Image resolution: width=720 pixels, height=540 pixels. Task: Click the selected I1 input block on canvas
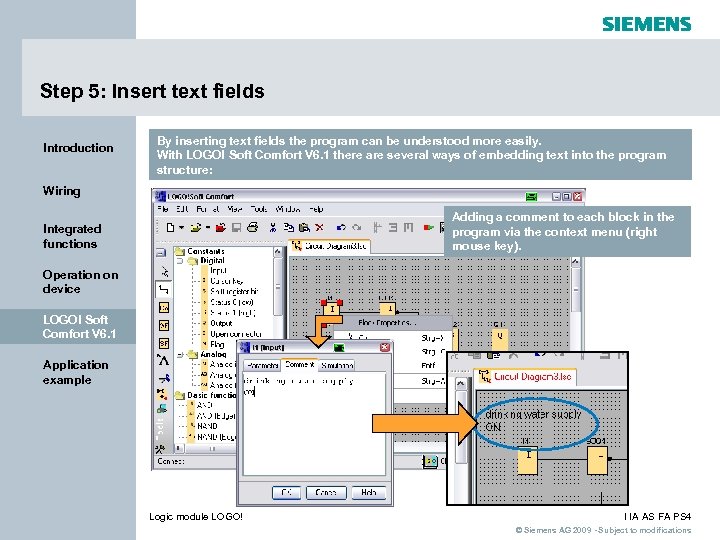coord(332,309)
